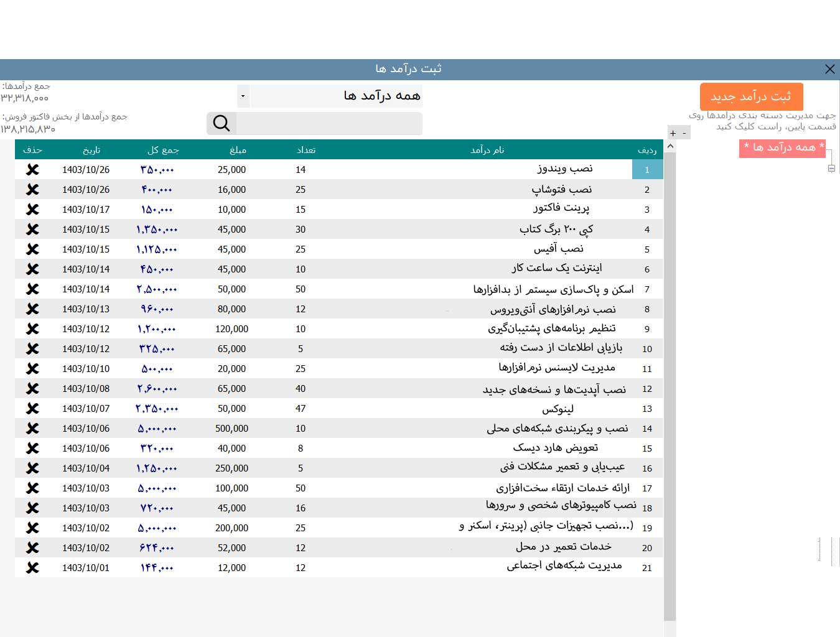Image resolution: width=840 pixels, height=637 pixels.
Task: Sort by جمع کل column header
Action: 163,150
